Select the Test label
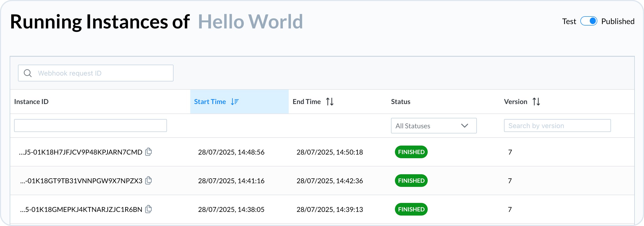 (569, 21)
